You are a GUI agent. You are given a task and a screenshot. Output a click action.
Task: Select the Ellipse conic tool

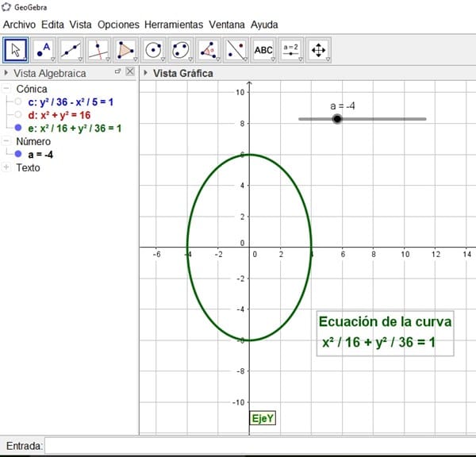click(182, 49)
